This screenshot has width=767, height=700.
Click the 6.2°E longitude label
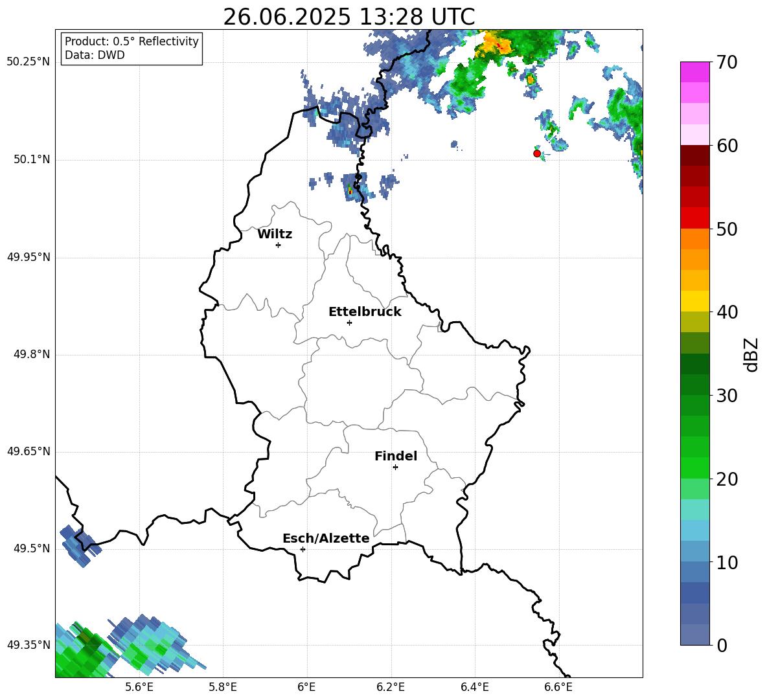pos(391,687)
